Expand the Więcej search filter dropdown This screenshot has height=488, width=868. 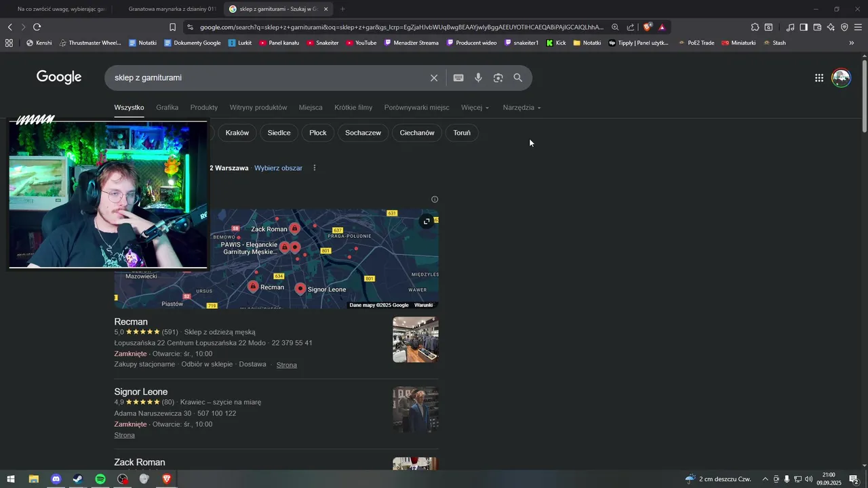(475, 108)
